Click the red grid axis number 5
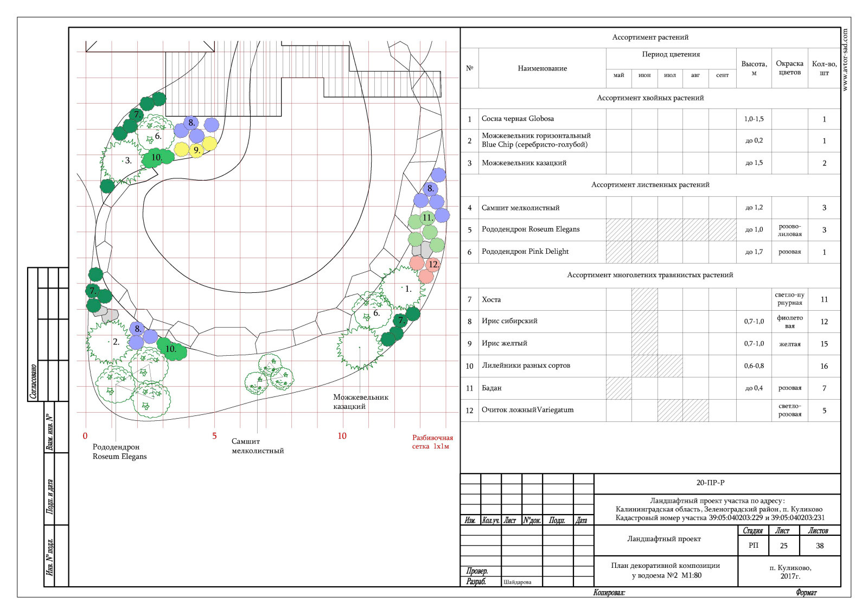The image size is (868, 615). pyautogui.click(x=214, y=436)
